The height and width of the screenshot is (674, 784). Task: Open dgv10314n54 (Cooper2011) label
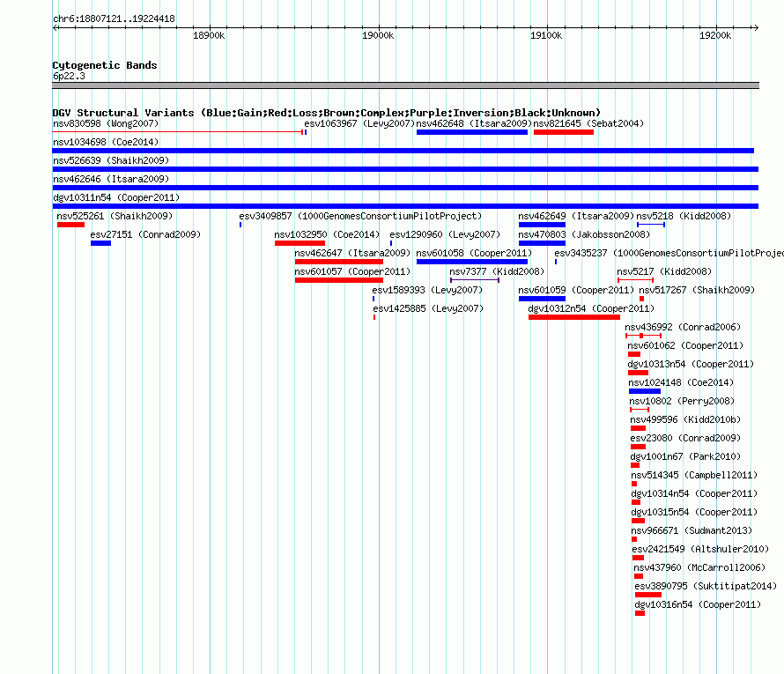[x=694, y=493]
